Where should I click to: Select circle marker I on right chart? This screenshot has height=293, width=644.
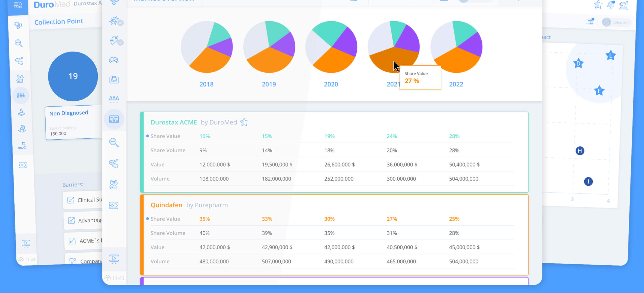[x=588, y=181]
